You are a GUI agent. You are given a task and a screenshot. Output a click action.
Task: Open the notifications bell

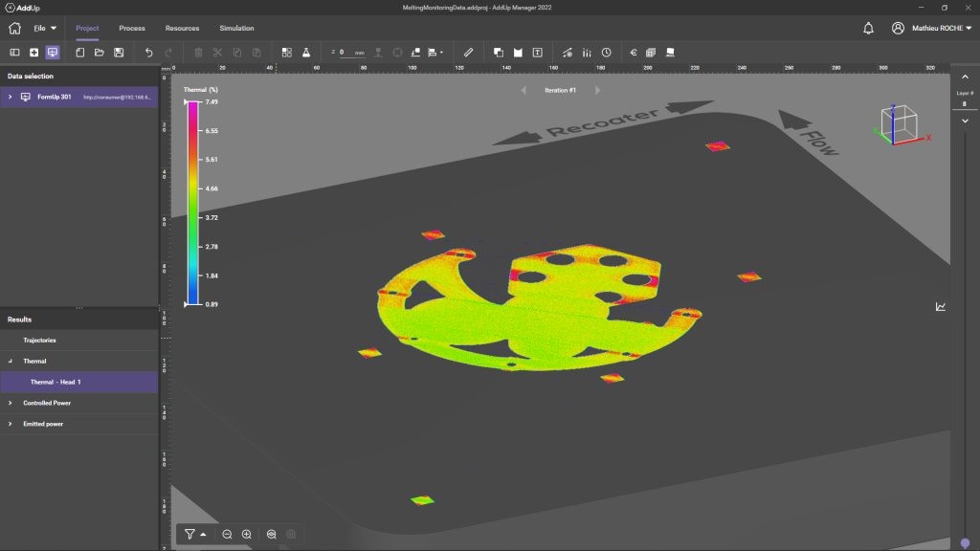pos(868,29)
